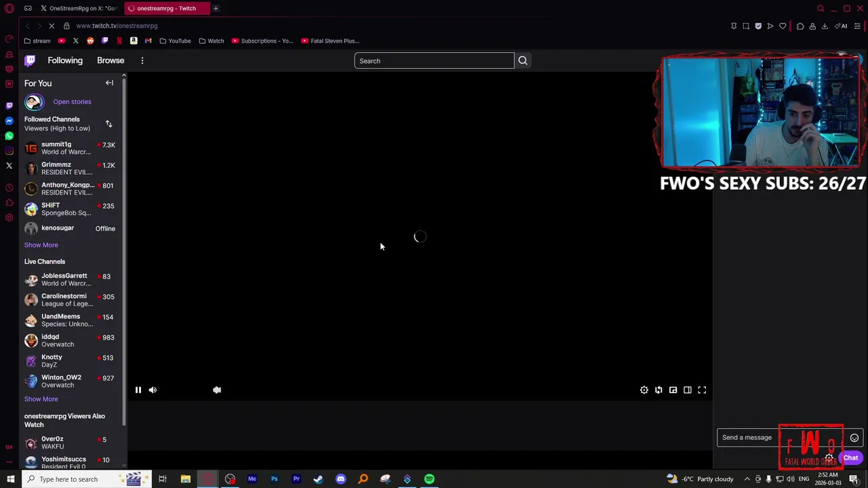
Task: Toggle theatre mode
Action: [688, 390]
